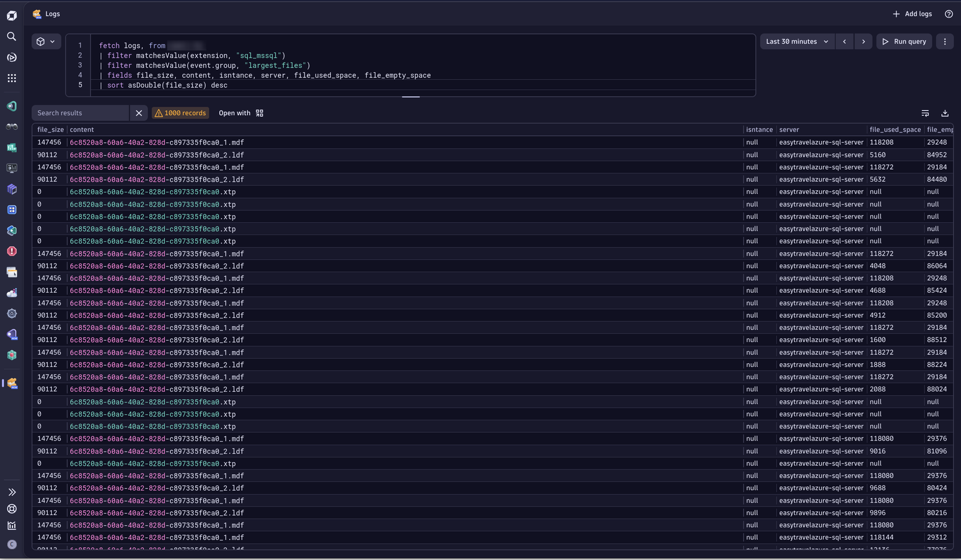961x560 pixels.
Task: Open the column settings icon beside download
Action: (925, 113)
